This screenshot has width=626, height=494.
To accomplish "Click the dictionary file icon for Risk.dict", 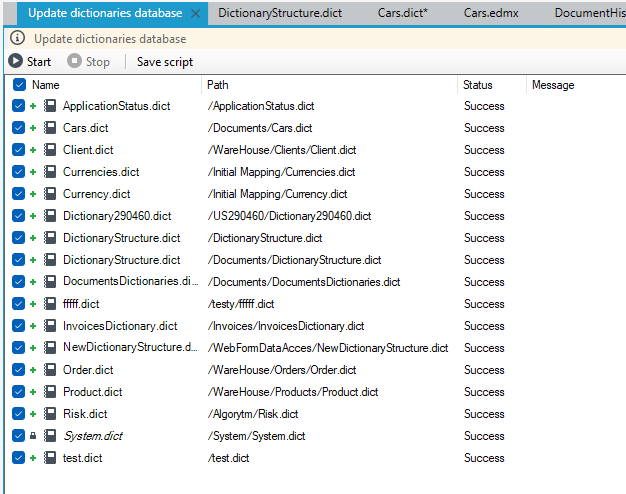I will tap(50, 414).
